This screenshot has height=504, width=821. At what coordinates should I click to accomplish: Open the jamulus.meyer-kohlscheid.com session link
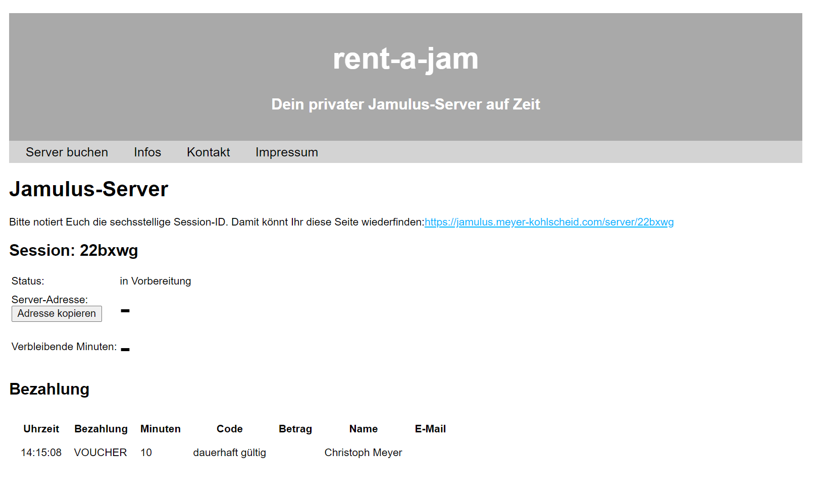(x=549, y=222)
